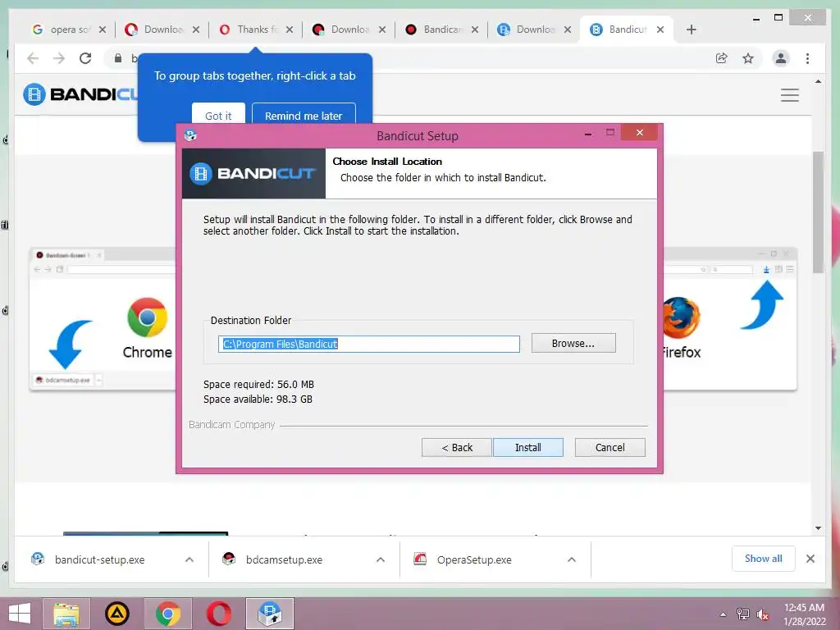This screenshot has width=840, height=630.
Task: Cancel the Bandicut Setup
Action: coord(609,447)
